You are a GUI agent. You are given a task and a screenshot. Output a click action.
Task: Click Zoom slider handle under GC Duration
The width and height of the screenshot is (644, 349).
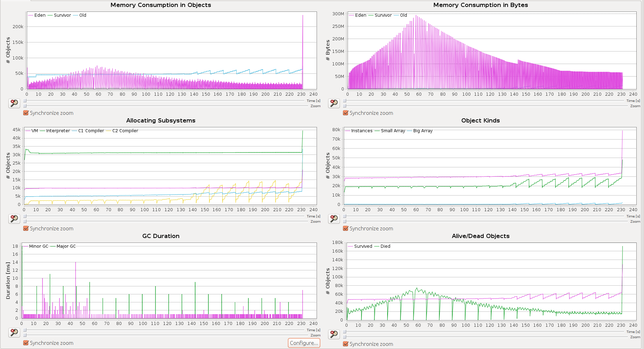point(25,335)
